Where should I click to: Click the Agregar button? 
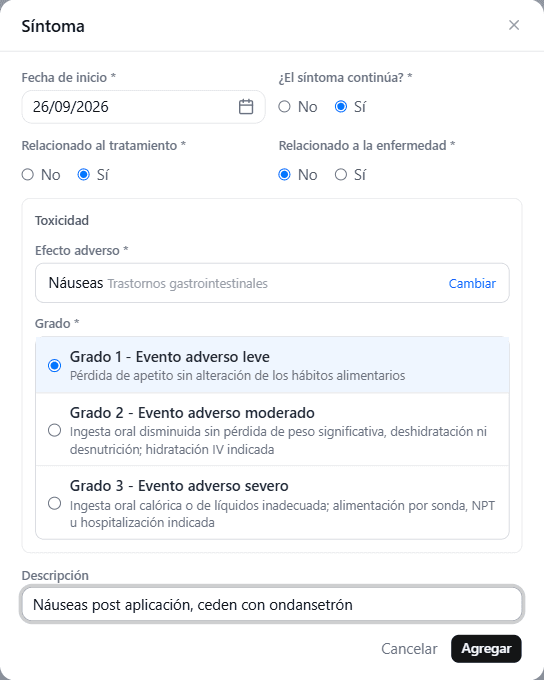click(x=486, y=649)
